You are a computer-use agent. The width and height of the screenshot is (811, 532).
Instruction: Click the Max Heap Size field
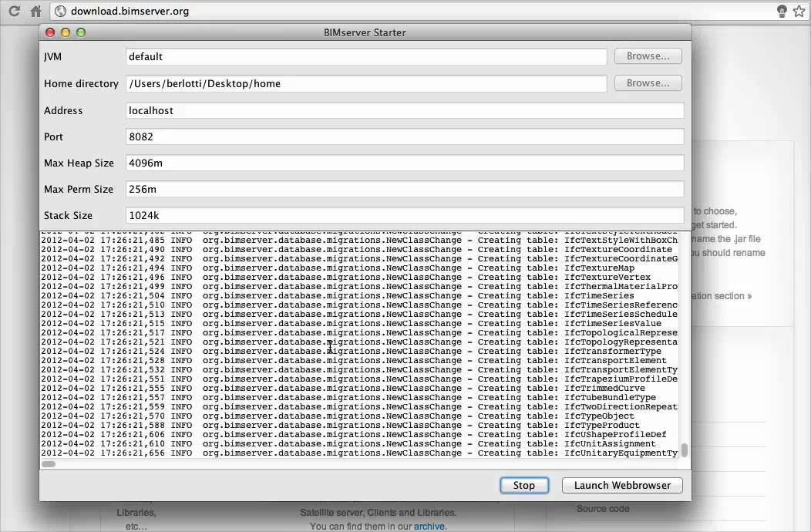(405, 163)
